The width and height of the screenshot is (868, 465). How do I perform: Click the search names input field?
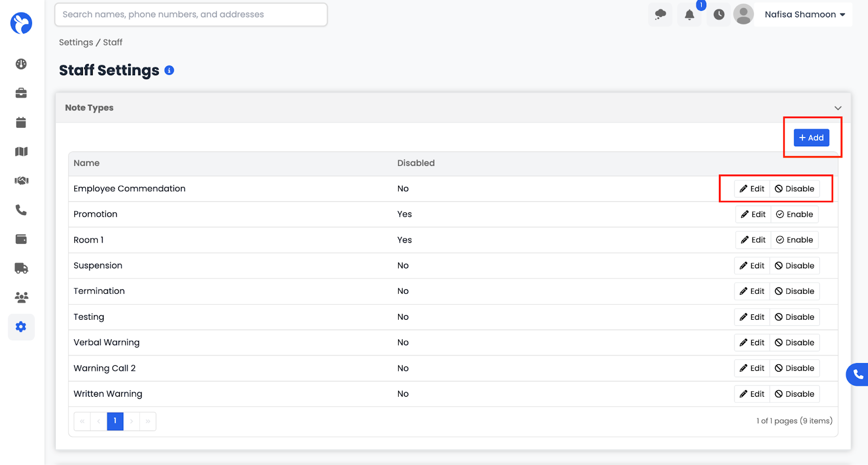[x=191, y=15]
